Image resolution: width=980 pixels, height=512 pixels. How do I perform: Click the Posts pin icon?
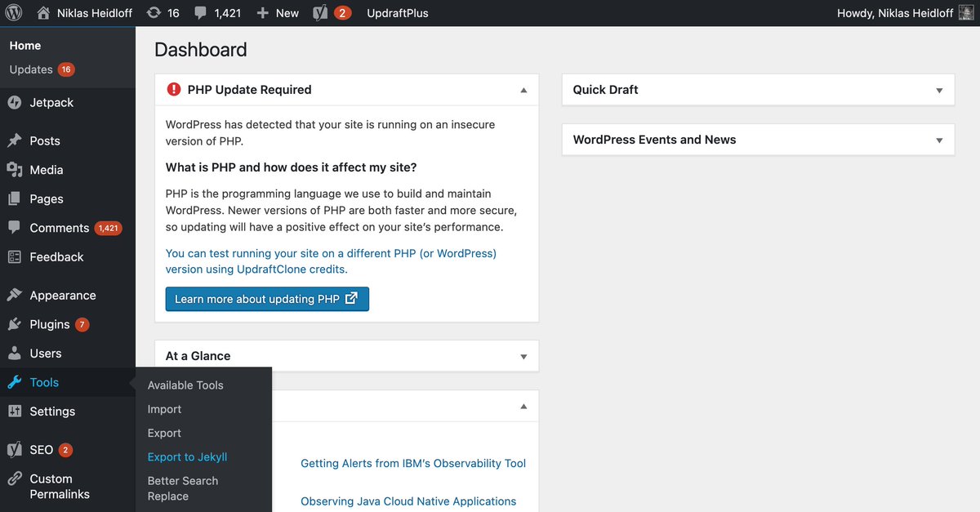click(x=15, y=140)
